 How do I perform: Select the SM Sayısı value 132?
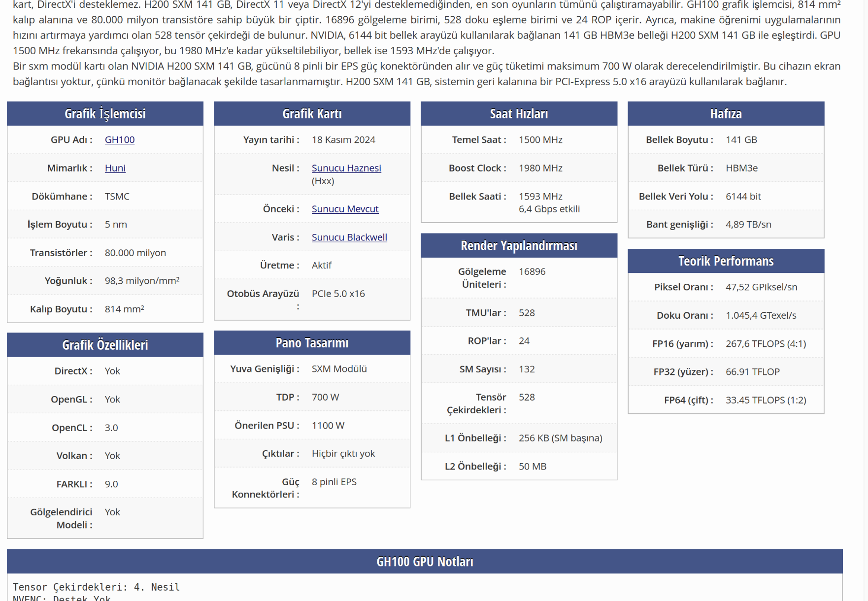point(527,369)
